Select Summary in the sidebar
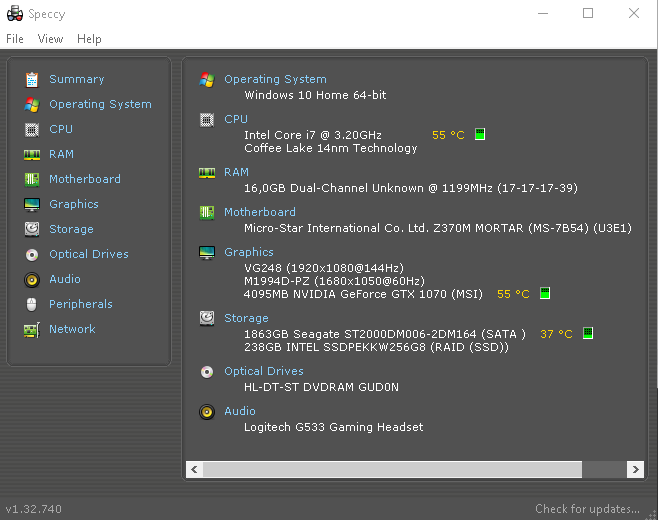 (x=76, y=79)
